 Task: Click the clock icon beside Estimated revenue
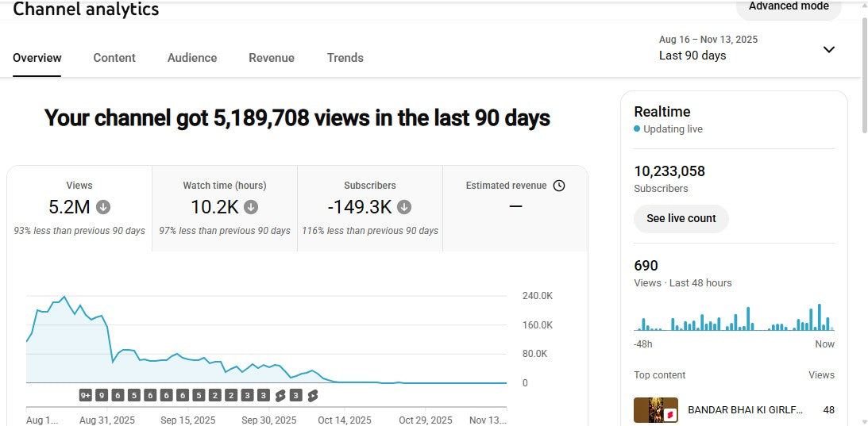coord(559,186)
